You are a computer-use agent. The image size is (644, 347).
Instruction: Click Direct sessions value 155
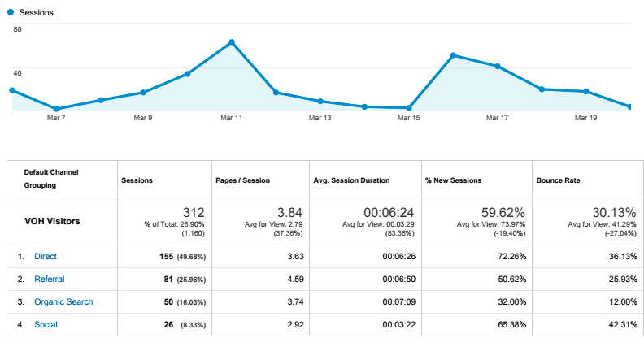coord(167,256)
